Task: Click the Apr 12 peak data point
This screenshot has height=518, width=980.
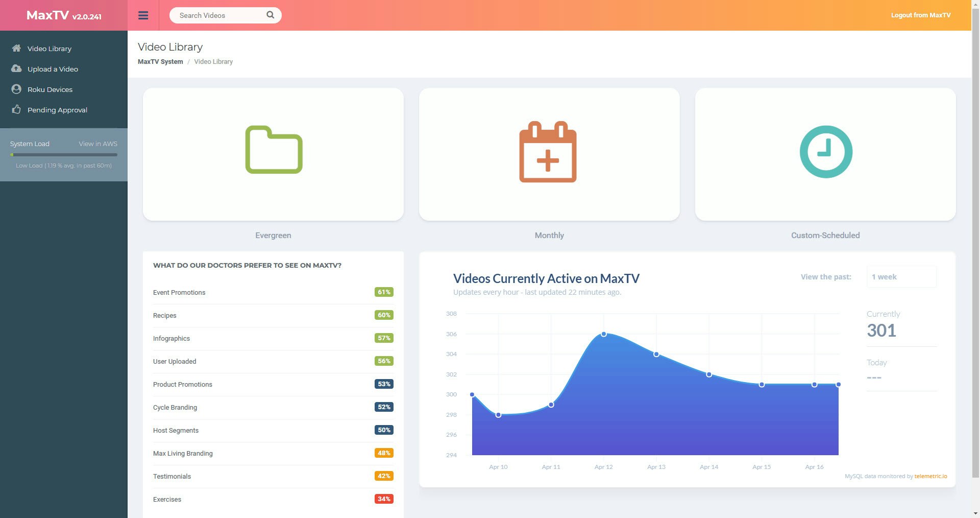Action: coord(604,334)
